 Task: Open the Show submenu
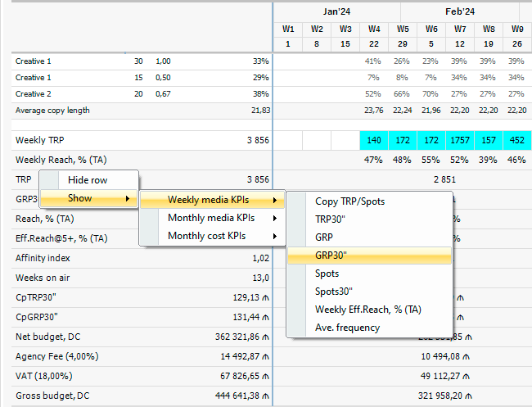click(x=89, y=198)
